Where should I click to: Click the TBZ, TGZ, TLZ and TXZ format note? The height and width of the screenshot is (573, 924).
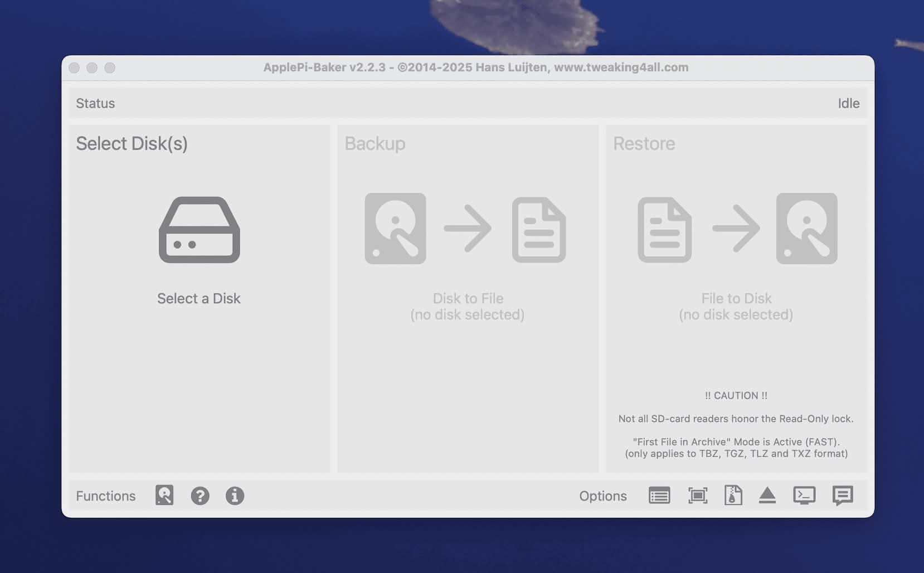(736, 454)
